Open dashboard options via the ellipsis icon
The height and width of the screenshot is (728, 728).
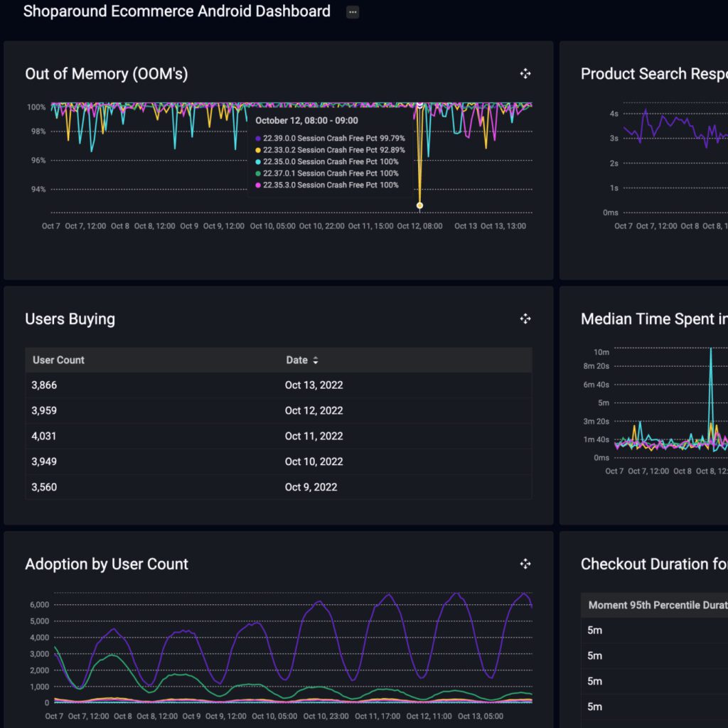click(x=353, y=11)
